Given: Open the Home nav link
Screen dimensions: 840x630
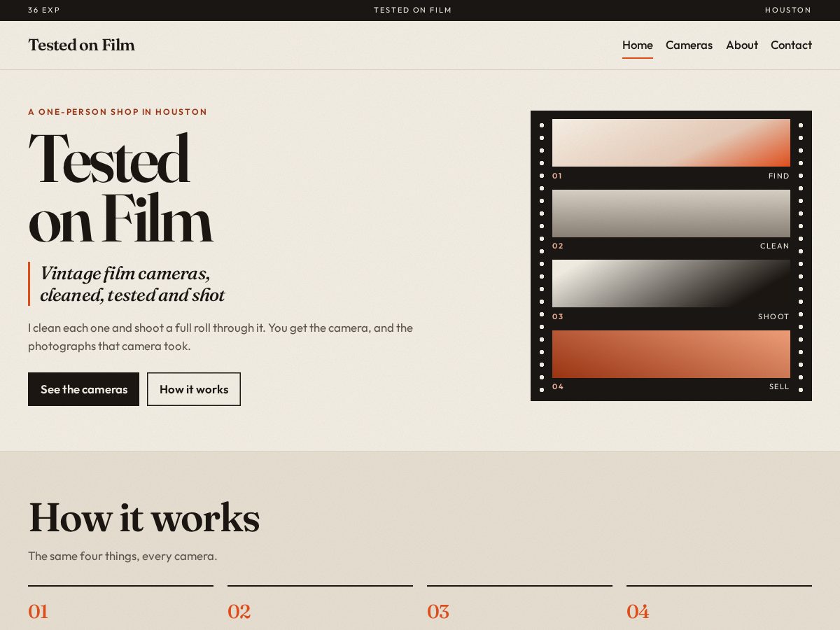Looking at the screenshot, I should point(637,45).
